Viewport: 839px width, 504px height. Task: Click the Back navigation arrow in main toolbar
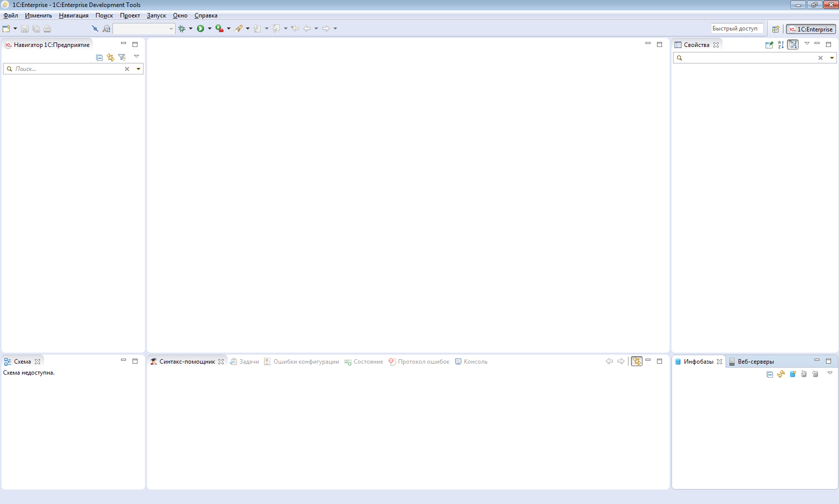[x=307, y=28]
